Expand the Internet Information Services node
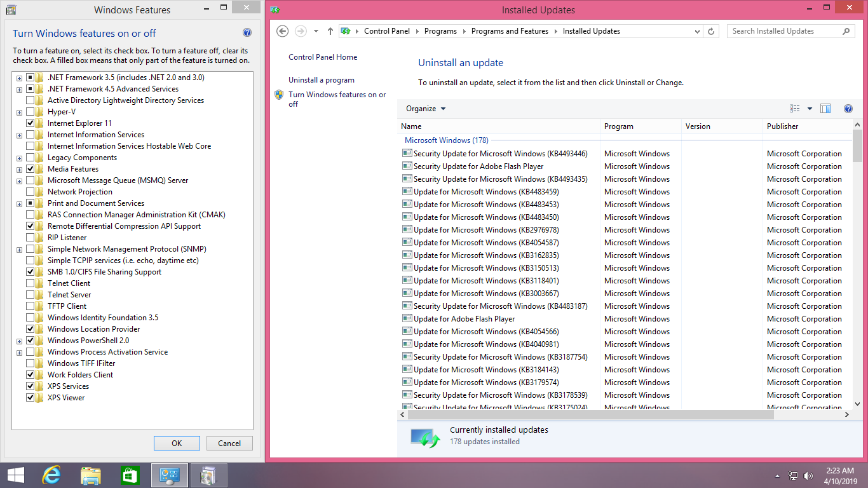Image resolution: width=868 pixels, height=488 pixels. pos(20,135)
